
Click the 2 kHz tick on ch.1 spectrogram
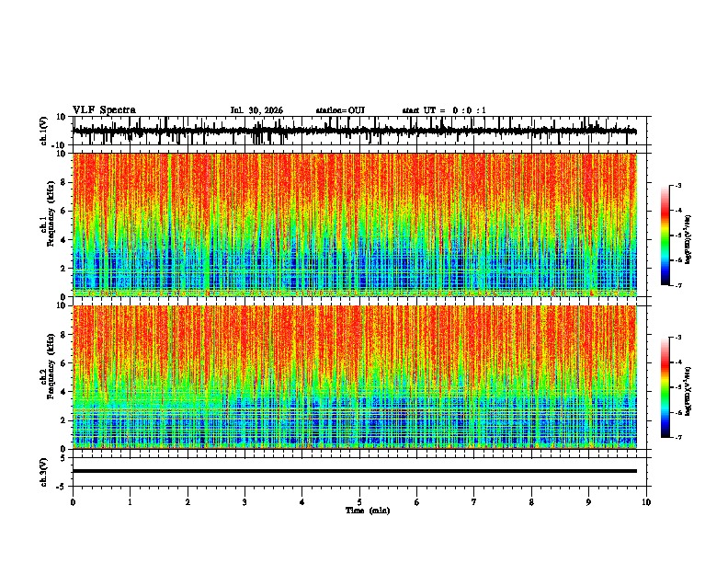click(x=63, y=269)
